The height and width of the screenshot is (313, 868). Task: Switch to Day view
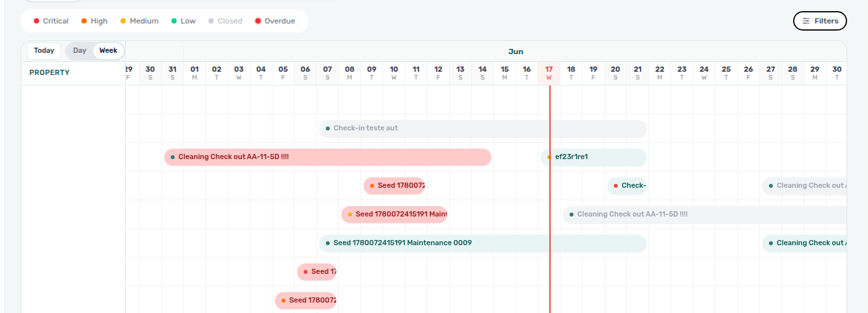point(80,51)
